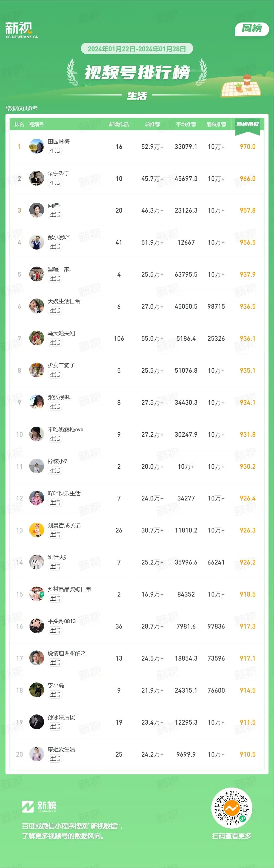274x868 pixels.
Task: Click the 刘景哲成长记 yellow avatar
Action: pos(37,530)
